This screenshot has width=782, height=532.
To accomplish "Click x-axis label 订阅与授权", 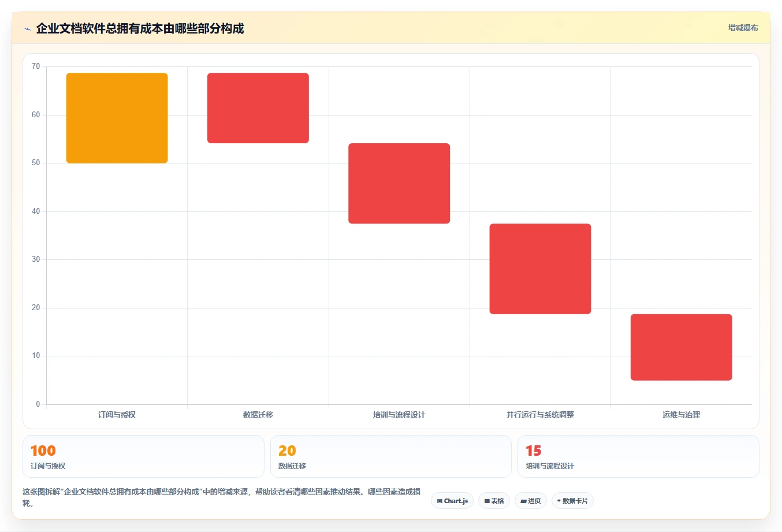I will (x=117, y=415).
